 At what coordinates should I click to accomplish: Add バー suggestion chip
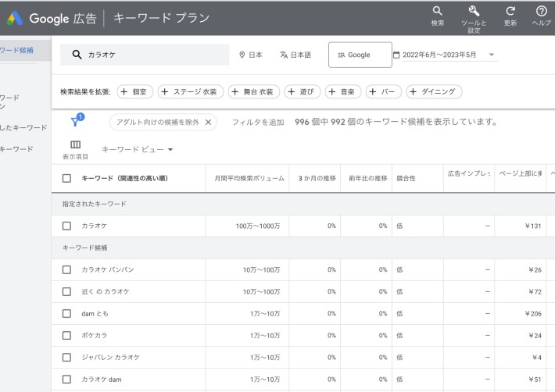[x=384, y=92]
